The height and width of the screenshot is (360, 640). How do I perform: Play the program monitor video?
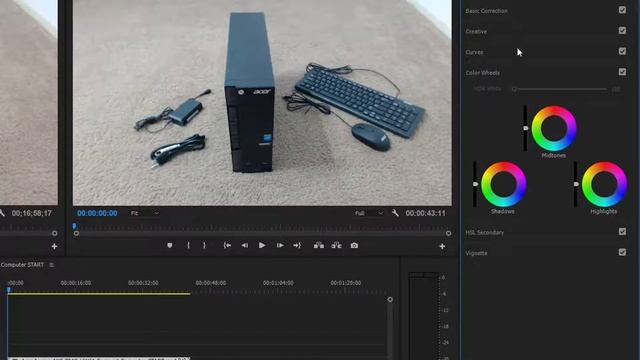262,245
